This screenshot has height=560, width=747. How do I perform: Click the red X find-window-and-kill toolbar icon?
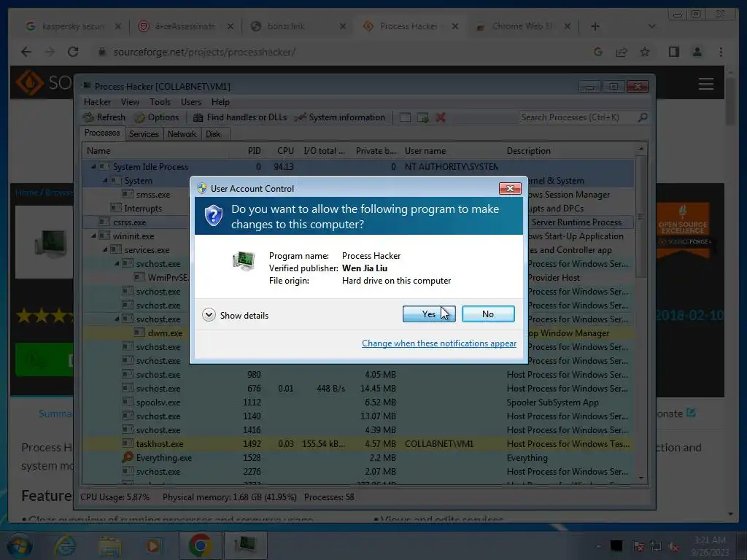pyautogui.click(x=441, y=117)
